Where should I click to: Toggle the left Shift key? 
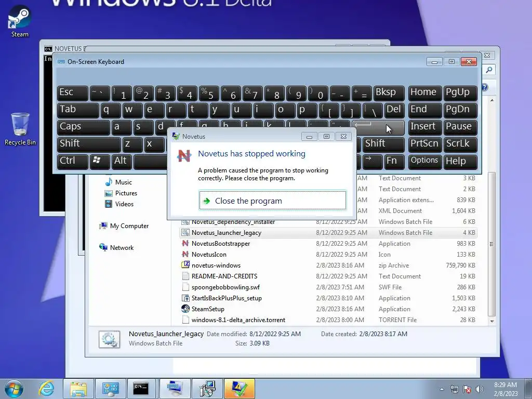click(x=89, y=144)
